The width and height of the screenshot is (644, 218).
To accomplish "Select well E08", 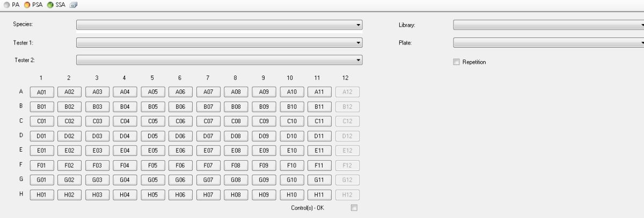I will click(x=236, y=151).
